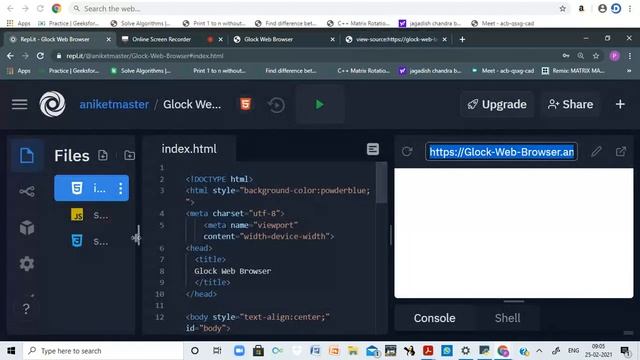The width and height of the screenshot is (640, 360).
Task: Open the preview in a new tab icon
Action: click(621, 152)
